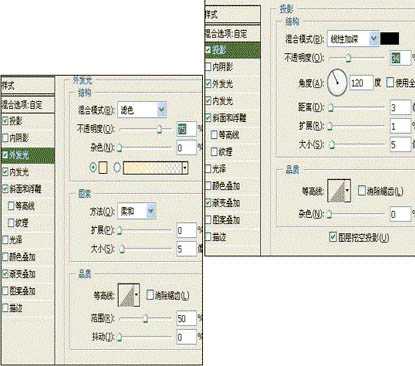Click 不透明度 slider in Outer Glow dialog
The height and width of the screenshot is (366, 415).
[x=145, y=129]
